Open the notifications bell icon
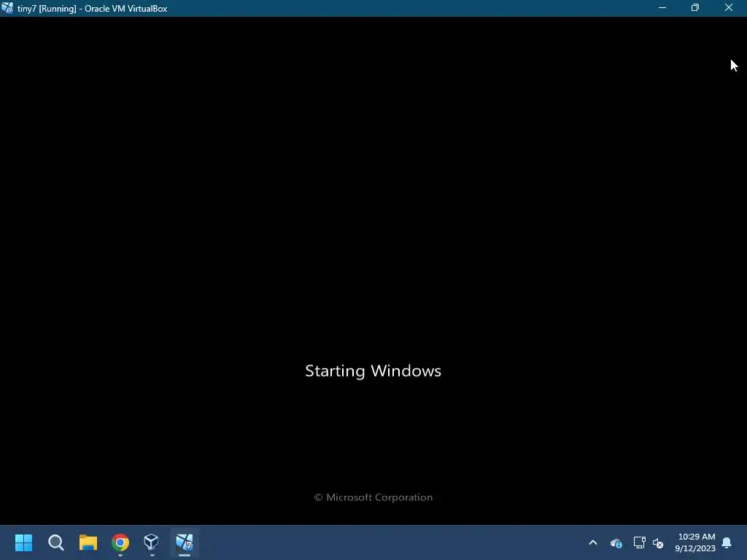 [727, 542]
